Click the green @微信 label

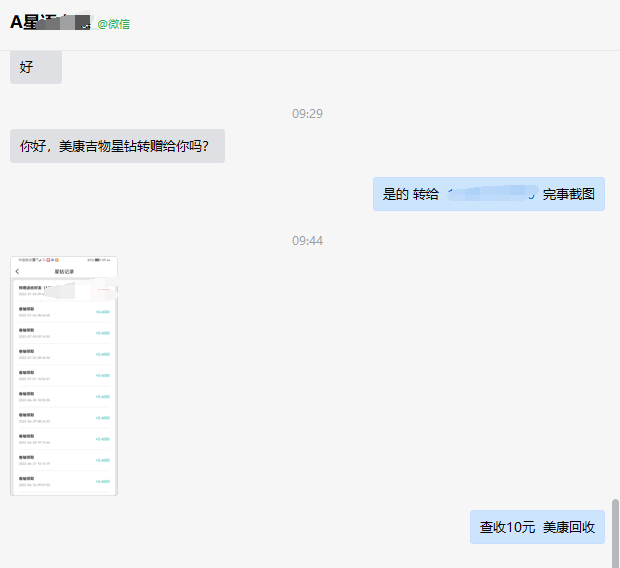point(113,24)
